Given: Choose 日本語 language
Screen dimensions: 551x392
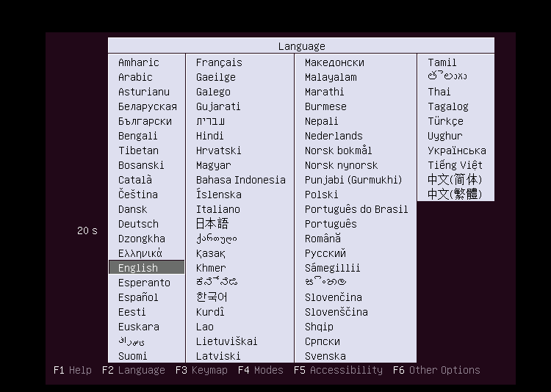Looking at the screenshot, I should (x=212, y=224).
